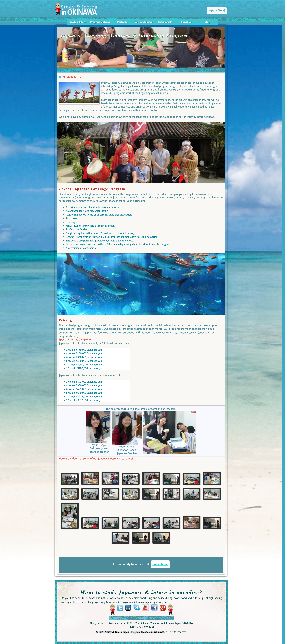Visit the YouTube channel icon
This screenshot has width=285, height=644.
(x=145, y=608)
